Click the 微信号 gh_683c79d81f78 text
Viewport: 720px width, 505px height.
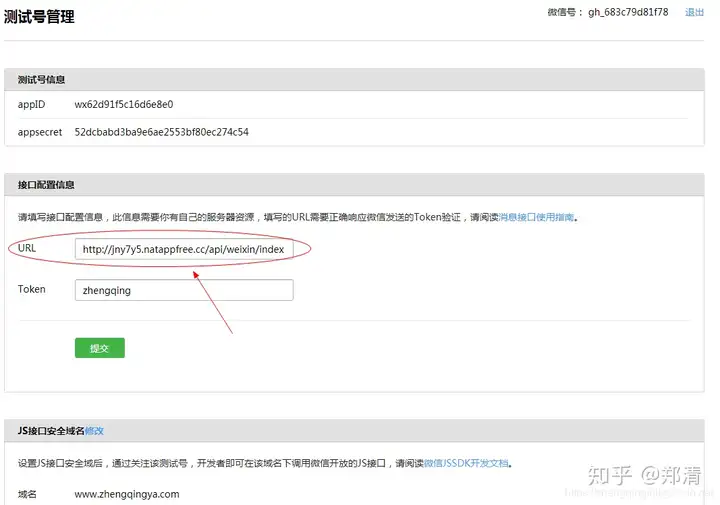[608, 12]
